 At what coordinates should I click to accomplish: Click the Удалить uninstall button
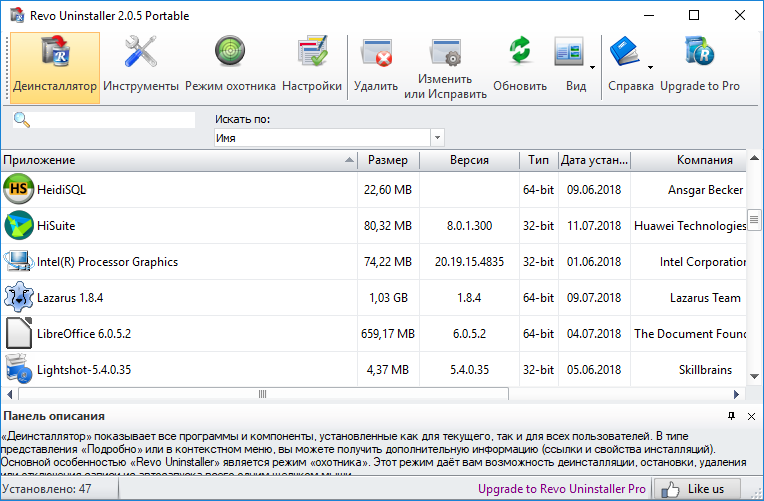(x=376, y=68)
